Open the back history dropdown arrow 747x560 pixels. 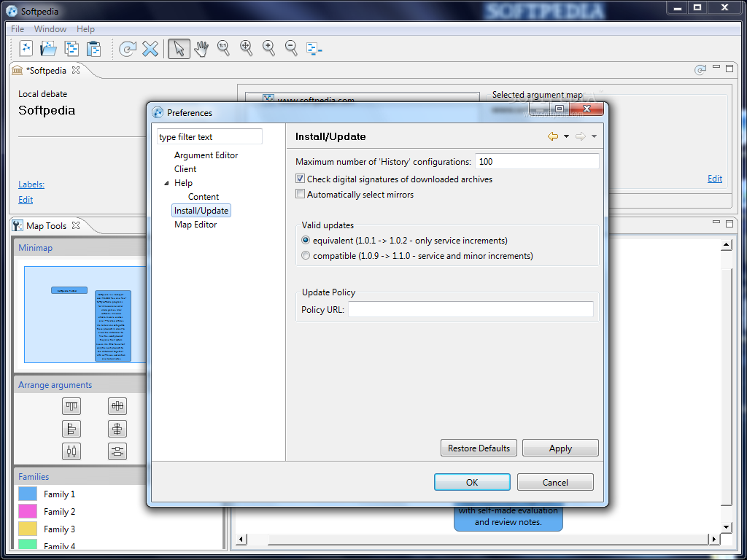[566, 136]
